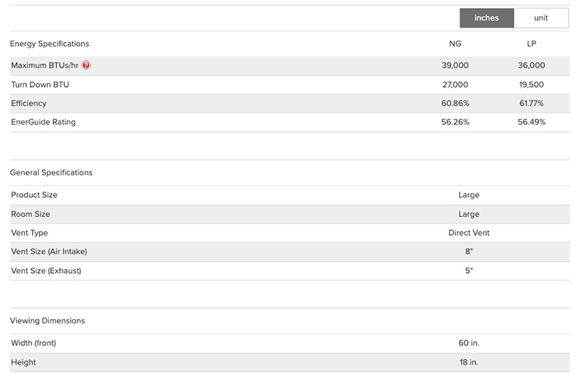Click the Vent Size (Air Intake) label
Image resolution: width=584 pixels, height=392 pixels.
(54, 252)
